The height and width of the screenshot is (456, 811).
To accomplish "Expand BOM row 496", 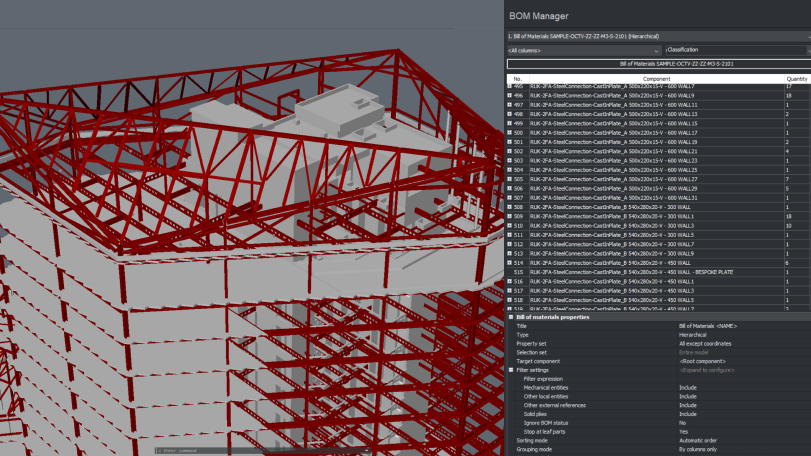I will (509, 96).
